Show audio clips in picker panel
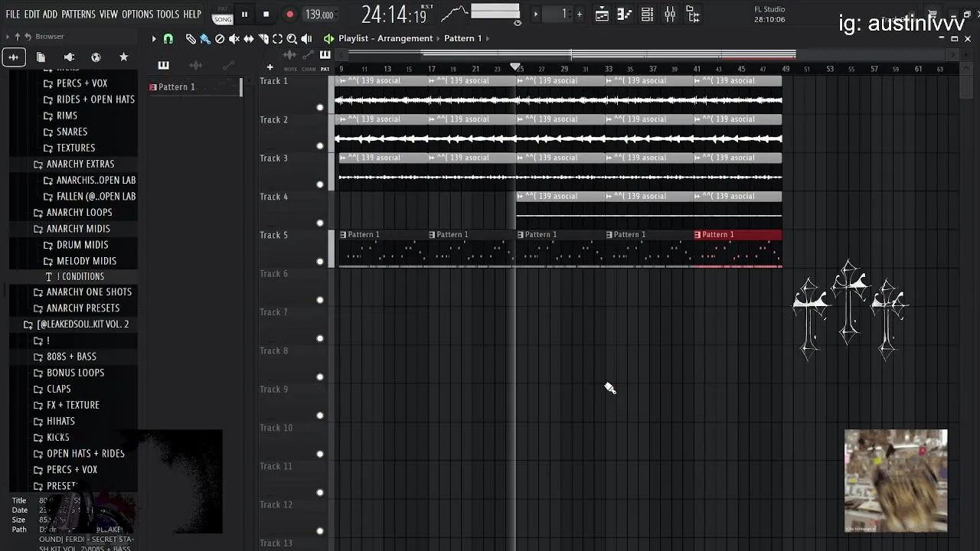Viewport: 980px width, 551px height. (195, 65)
